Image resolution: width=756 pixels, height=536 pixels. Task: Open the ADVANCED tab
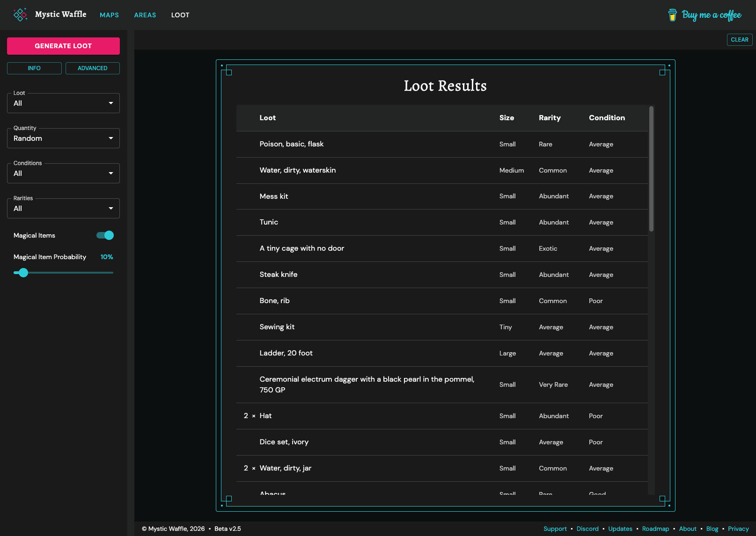92,68
